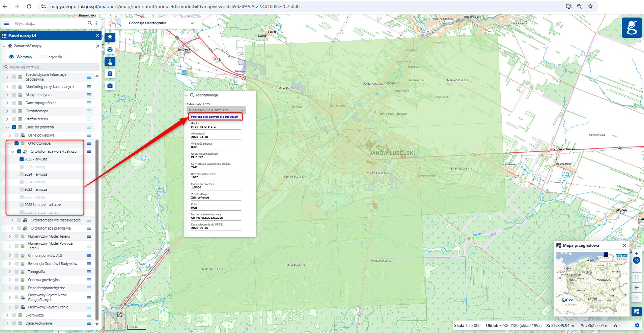Click the Wyszukaj warstwę search field
This screenshot has width=644, height=333.
[51, 67]
